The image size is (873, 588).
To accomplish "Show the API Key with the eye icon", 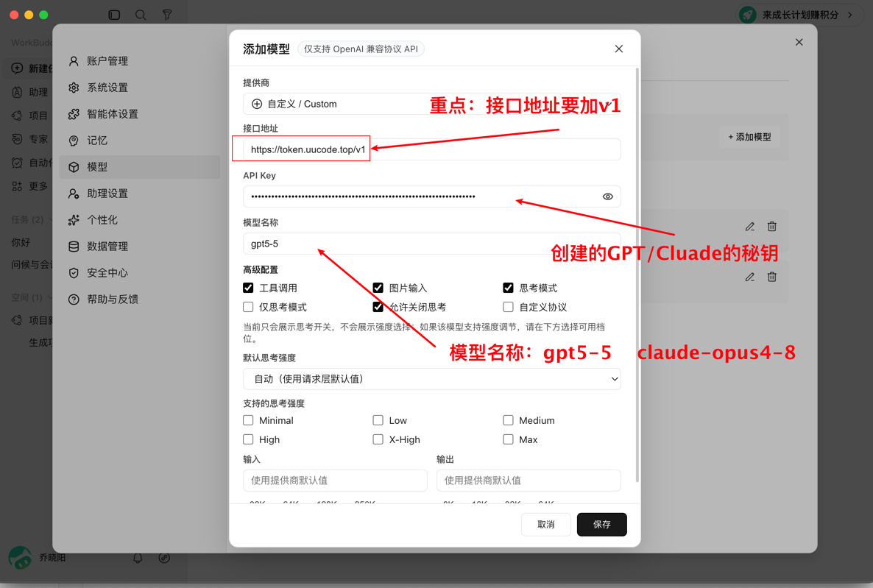I will [x=607, y=196].
